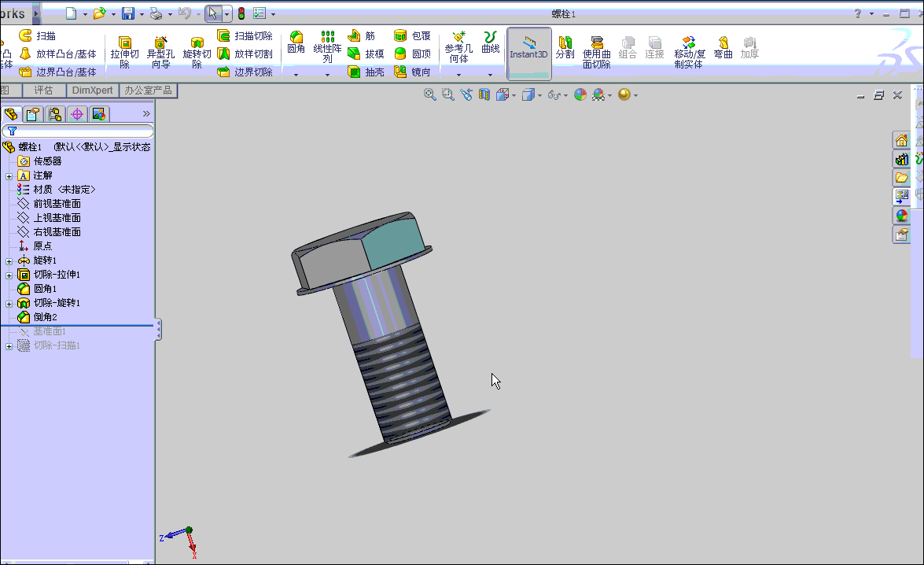Screen dimensions: 924x565
Task: Click the 包覆 wrap tool
Action: (412, 36)
